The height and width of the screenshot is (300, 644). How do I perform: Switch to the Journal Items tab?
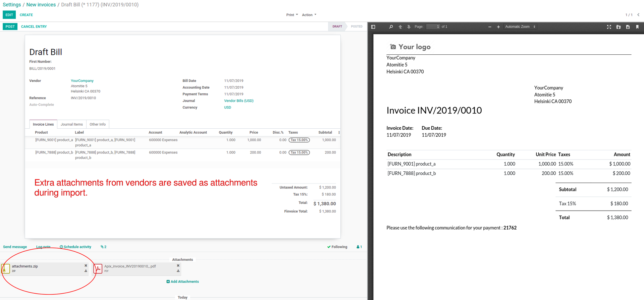coord(72,124)
